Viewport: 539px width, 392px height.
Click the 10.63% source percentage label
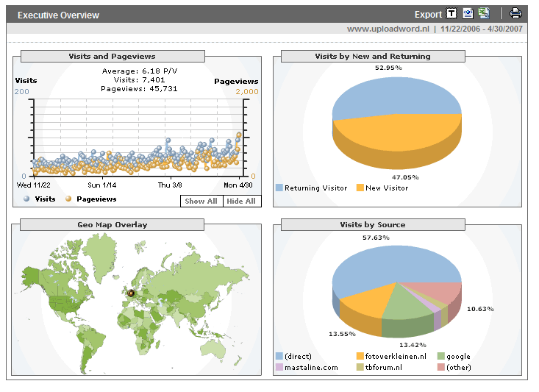pos(480,309)
